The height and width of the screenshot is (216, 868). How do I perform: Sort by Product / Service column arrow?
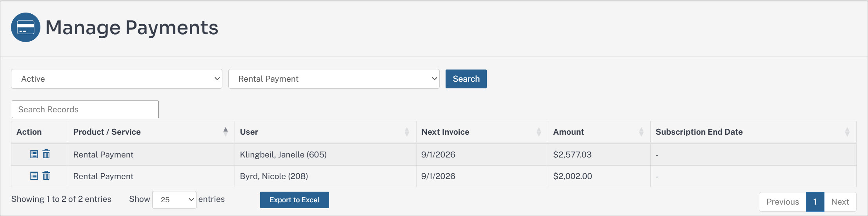point(226,132)
